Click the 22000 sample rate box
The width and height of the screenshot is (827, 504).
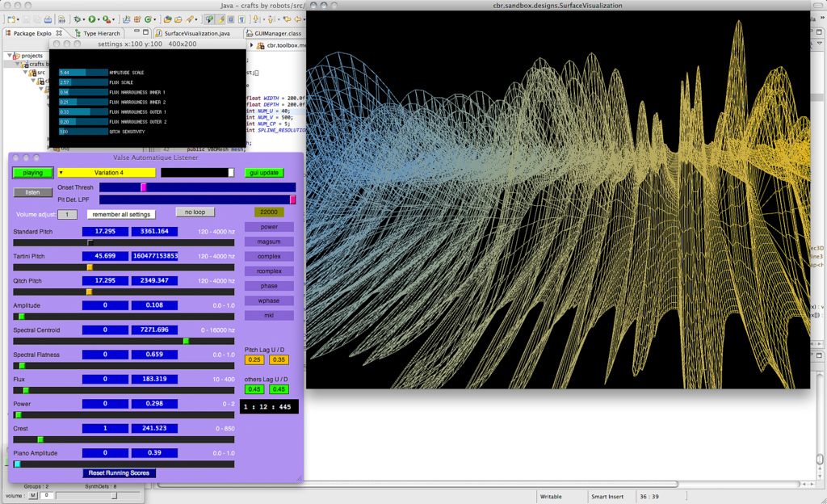pyautogui.click(x=269, y=212)
